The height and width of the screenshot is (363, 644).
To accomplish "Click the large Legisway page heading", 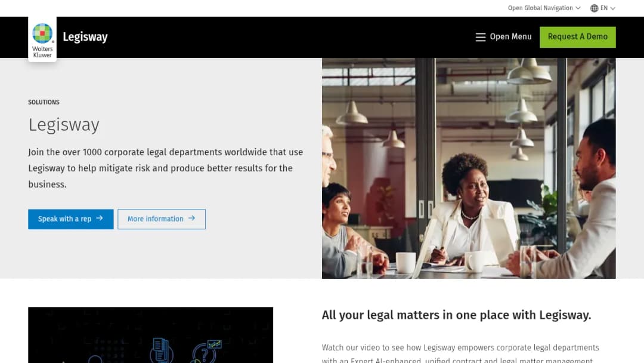I will click(x=64, y=125).
